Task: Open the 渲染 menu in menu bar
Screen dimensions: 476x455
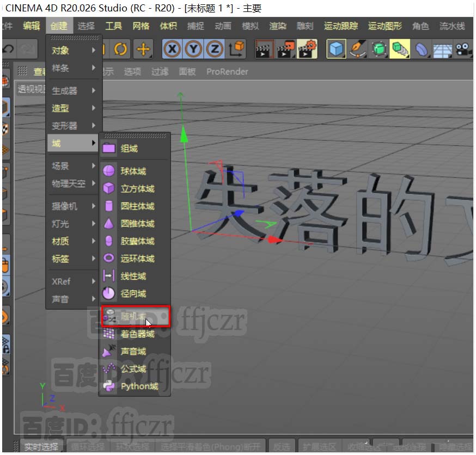Action: click(278, 26)
